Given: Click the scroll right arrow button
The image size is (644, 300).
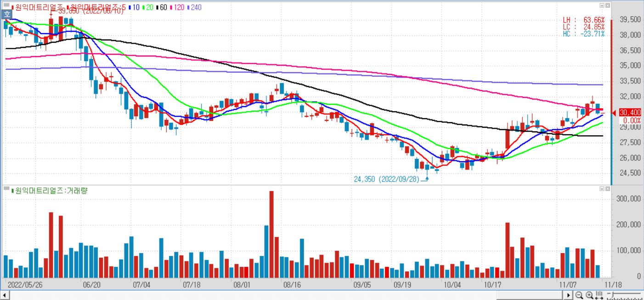Looking at the screenshot, I should (x=569, y=295).
